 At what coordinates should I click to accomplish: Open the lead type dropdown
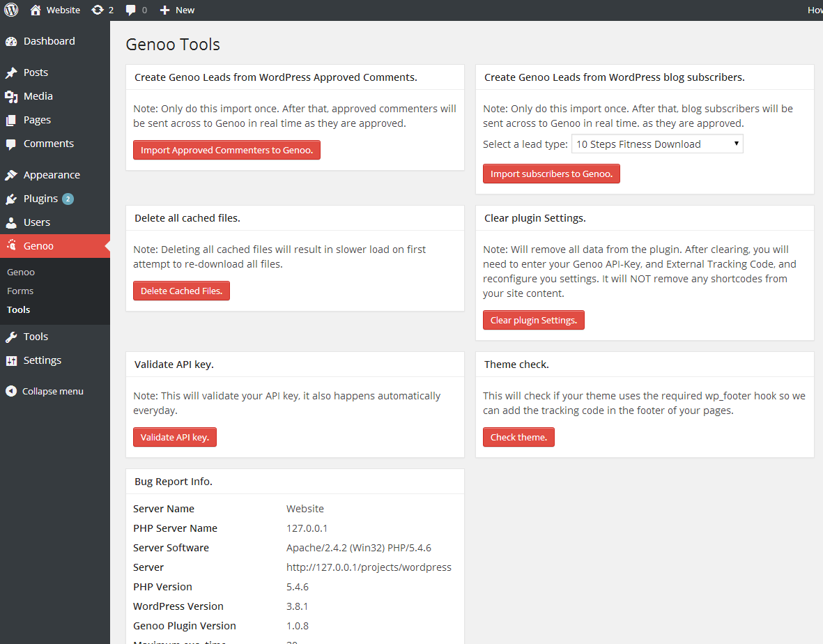point(657,144)
